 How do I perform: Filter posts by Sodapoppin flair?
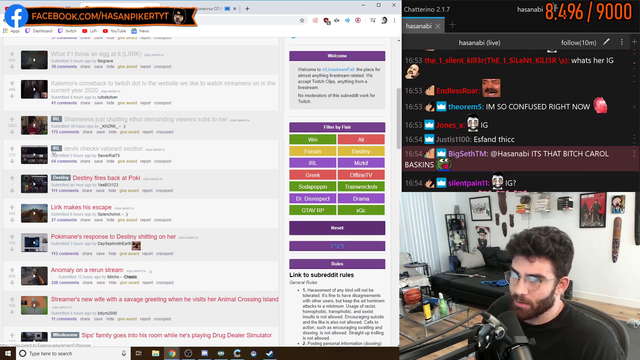313,187
